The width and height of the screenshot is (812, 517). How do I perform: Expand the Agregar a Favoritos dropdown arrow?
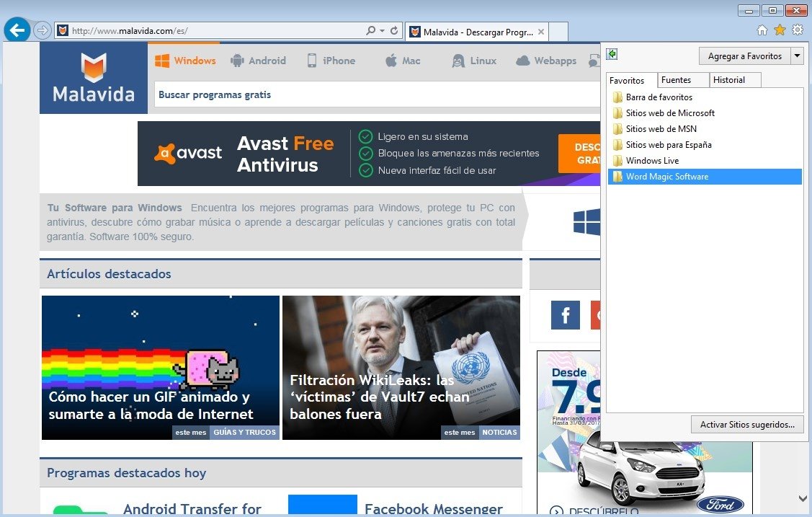click(798, 56)
